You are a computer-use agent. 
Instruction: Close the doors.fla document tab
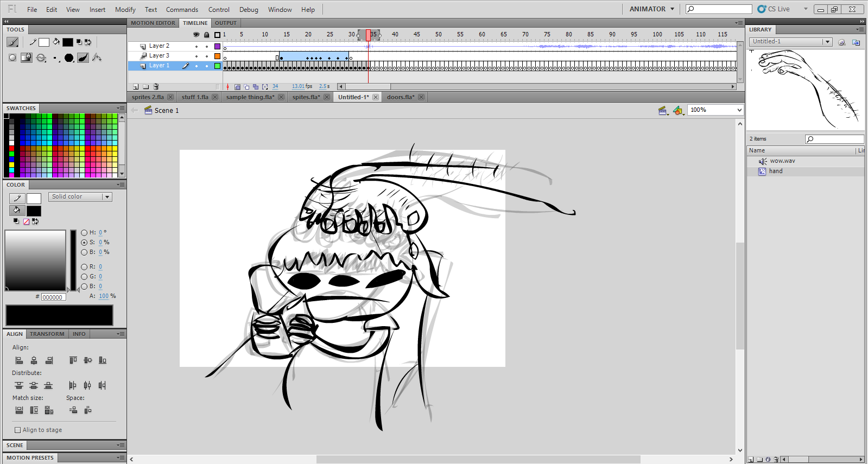[x=421, y=97]
